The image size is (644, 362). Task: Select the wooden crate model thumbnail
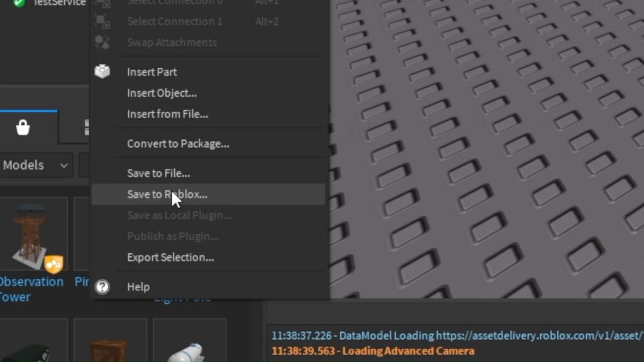(110, 341)
